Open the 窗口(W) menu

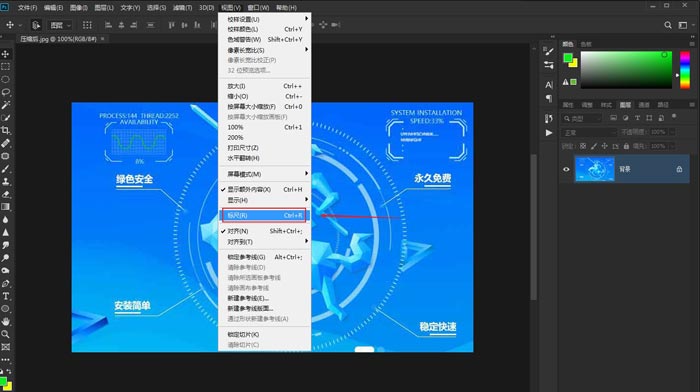click(x=258, y=8)
